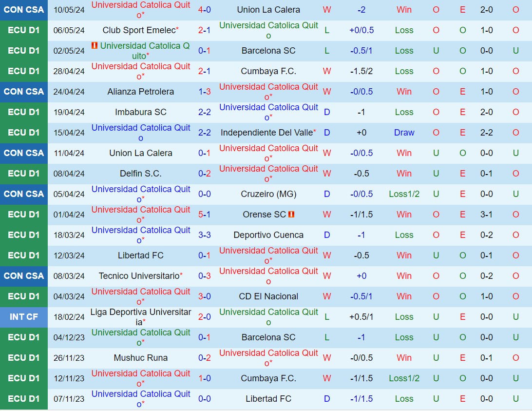Click Universidad Catolica Quito away team on 06/05/24

(268, 30)
